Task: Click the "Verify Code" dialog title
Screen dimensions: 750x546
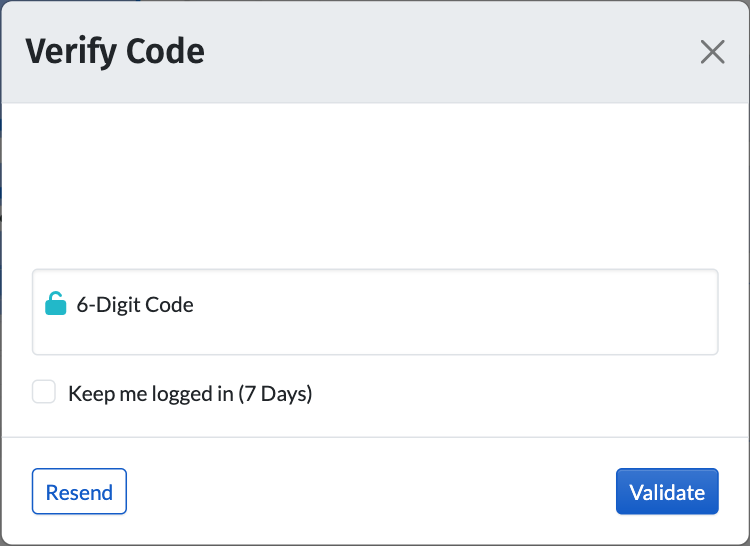Action: point(114,51)
